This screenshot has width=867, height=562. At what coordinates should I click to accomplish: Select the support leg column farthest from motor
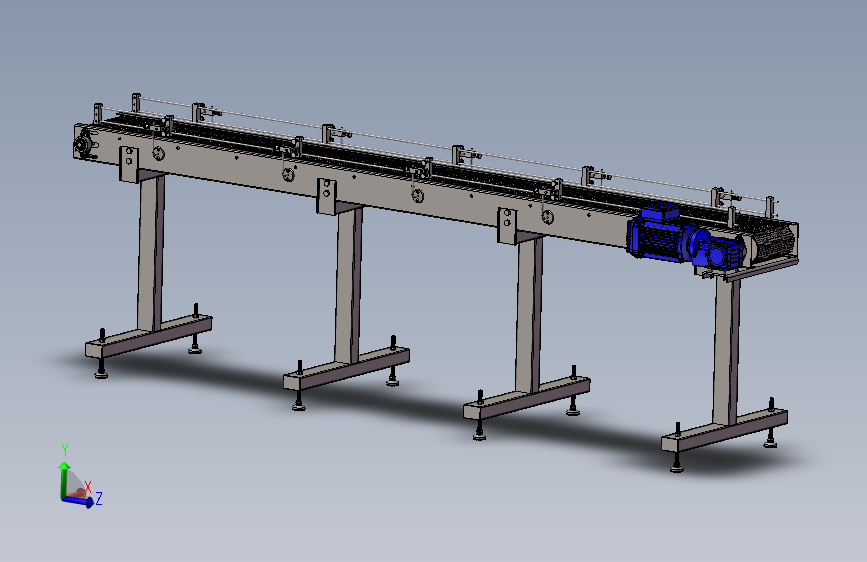pos(150,252)
